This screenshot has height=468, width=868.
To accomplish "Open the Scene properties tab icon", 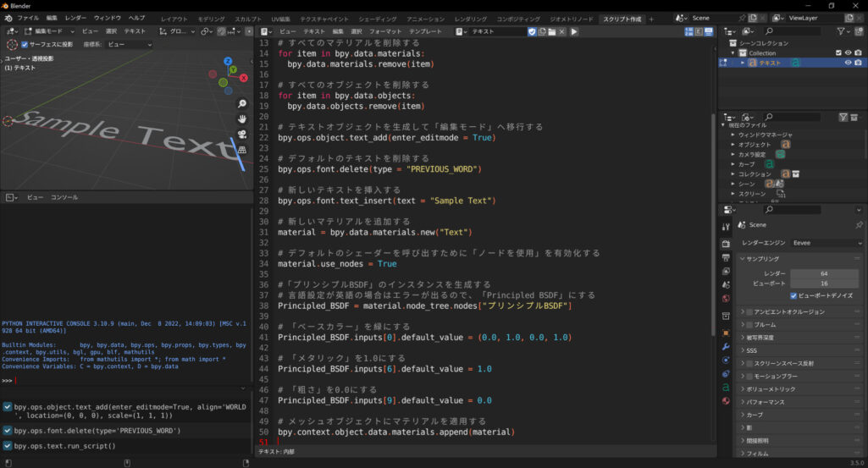I will pos(726,284).
